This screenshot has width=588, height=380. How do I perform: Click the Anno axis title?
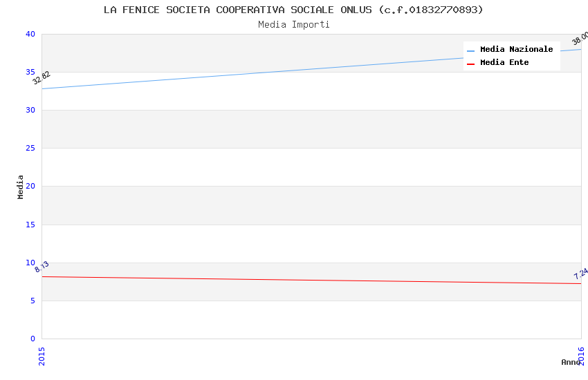571,362
